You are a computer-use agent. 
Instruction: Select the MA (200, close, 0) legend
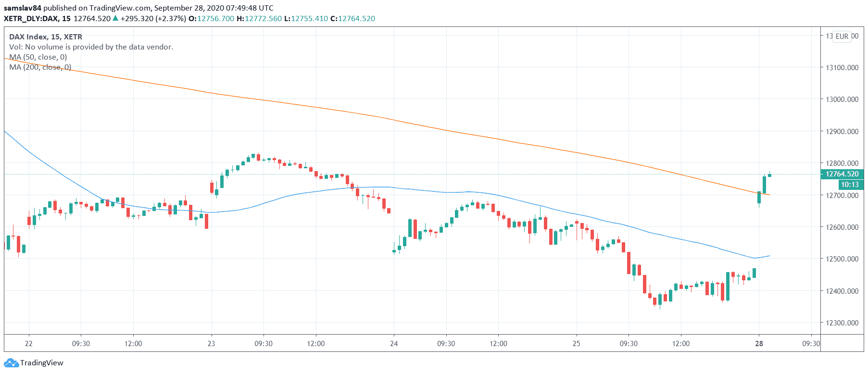(x=40, y=67)
